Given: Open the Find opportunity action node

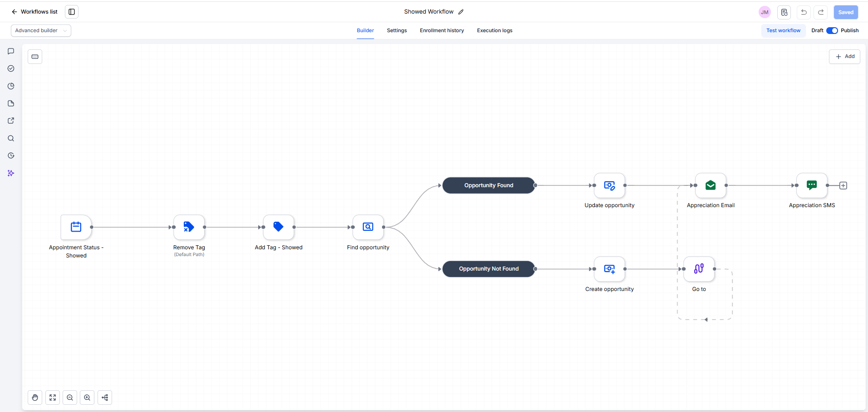Looking at the screenshot, I should [x=368, y=227].
